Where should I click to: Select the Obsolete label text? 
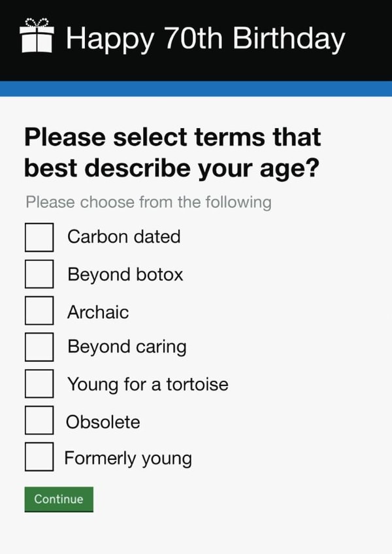click(103, 422)
